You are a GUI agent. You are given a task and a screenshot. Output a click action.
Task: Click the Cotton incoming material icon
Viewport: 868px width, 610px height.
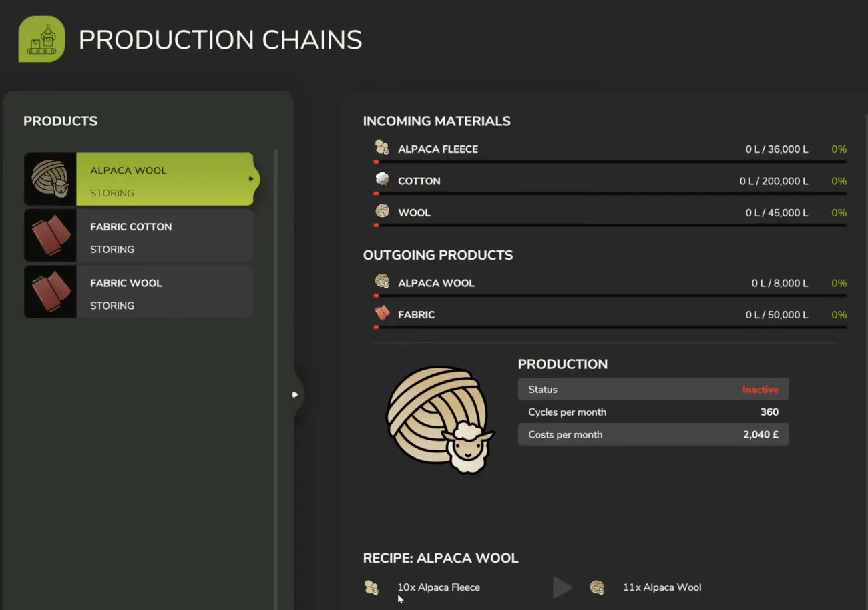[382, 180]
